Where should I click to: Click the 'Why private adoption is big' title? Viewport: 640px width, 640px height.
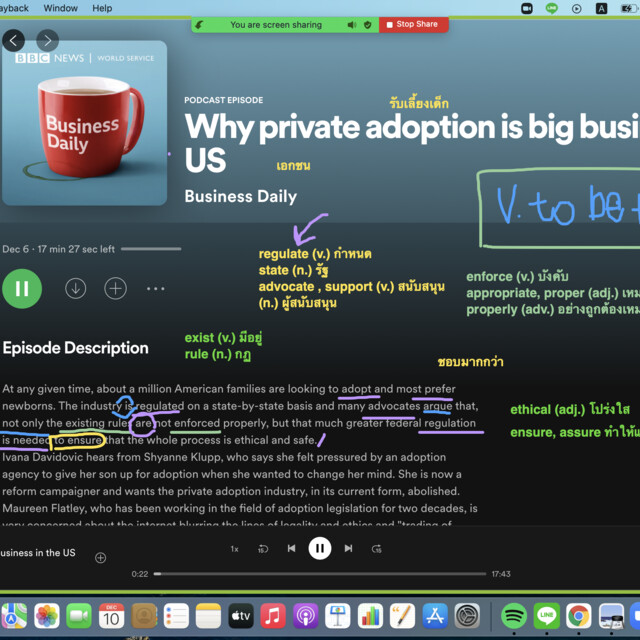click(x=411, y=143)
